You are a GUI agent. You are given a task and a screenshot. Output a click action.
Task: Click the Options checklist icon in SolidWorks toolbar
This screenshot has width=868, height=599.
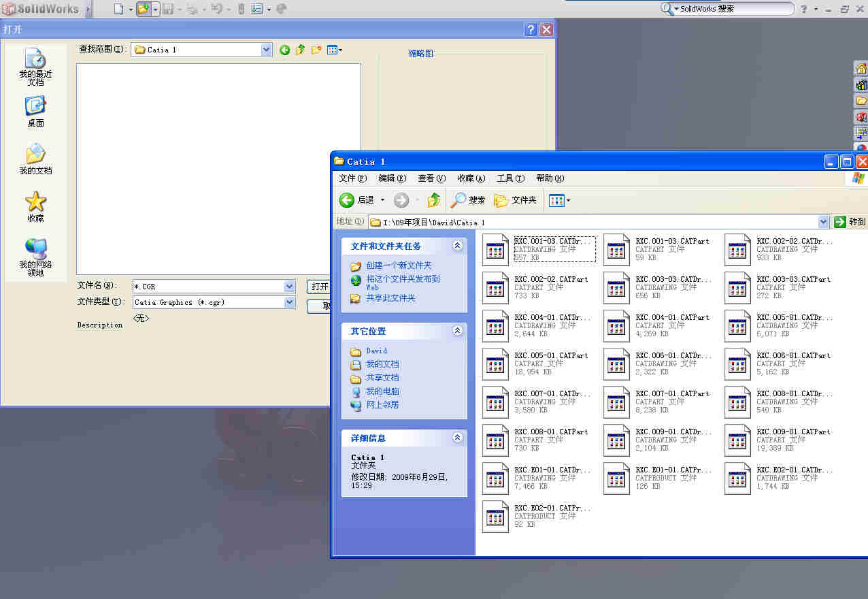pyautogui.click(x=257, y=9)
